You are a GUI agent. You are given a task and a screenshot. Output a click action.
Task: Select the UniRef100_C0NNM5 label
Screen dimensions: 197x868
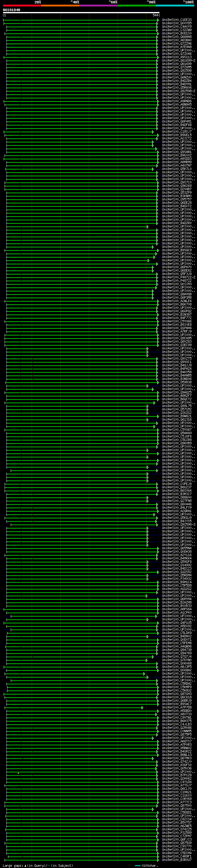tap(176, 731)
